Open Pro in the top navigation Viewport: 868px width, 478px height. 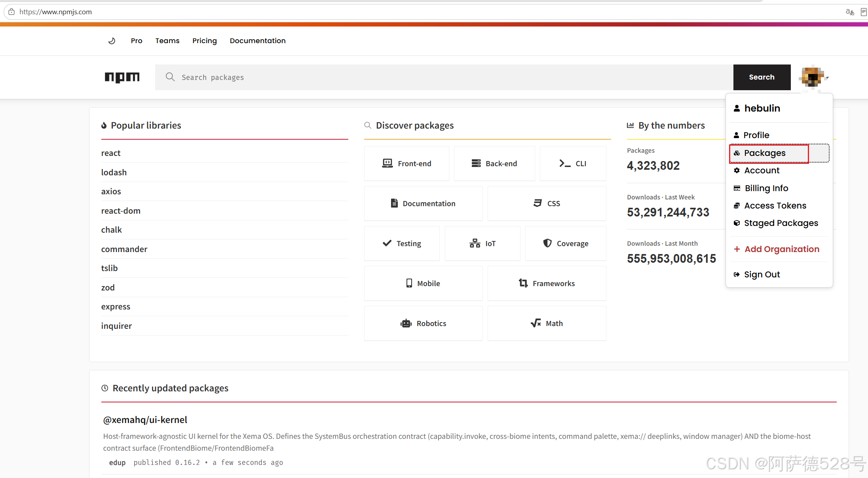137,41
